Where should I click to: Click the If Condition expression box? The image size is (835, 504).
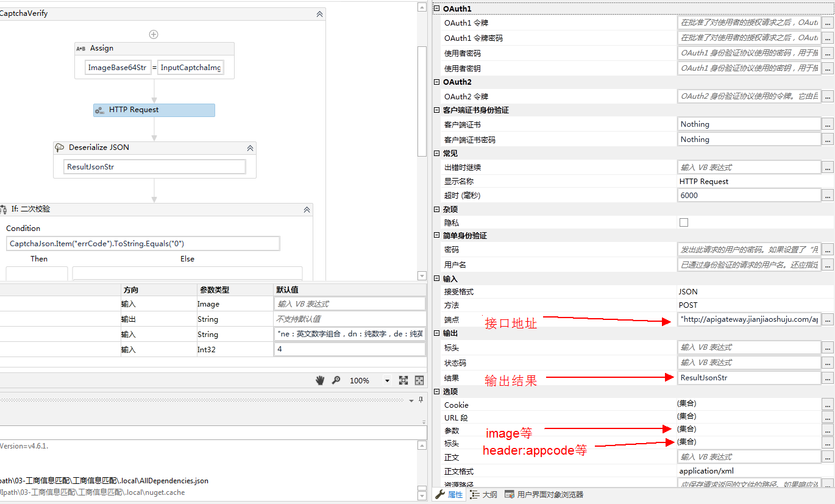point(143,244)
